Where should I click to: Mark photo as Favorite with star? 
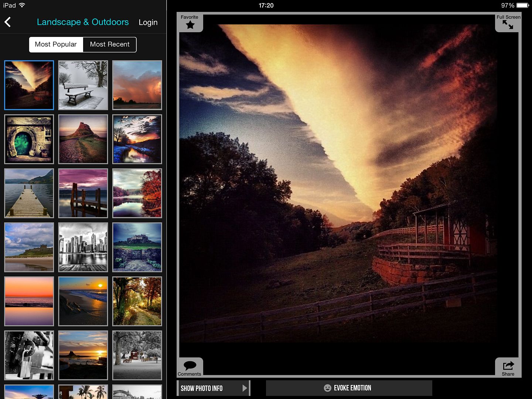pyautogui.click(x=190, y=23)
